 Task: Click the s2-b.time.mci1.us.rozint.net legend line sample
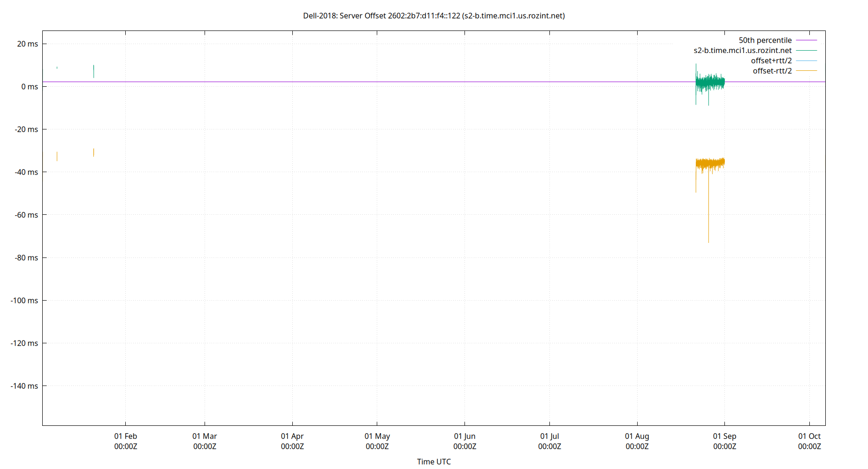806,51
